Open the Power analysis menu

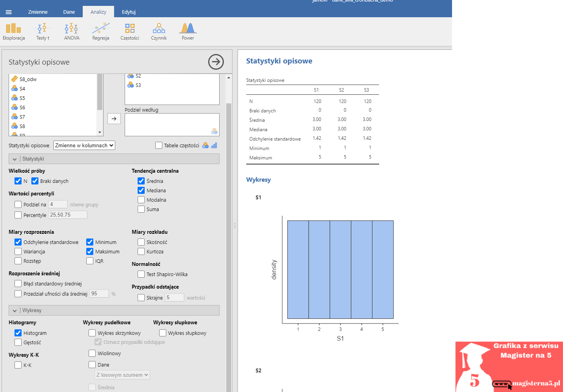pos(188,31)
